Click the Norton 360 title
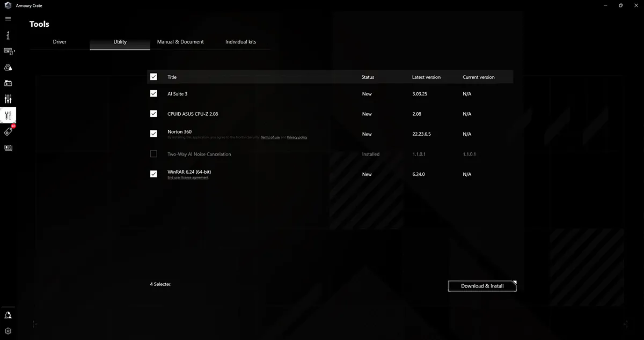This screenshot has height=340, width=644. pyautogui.click(x=179, y=131)
